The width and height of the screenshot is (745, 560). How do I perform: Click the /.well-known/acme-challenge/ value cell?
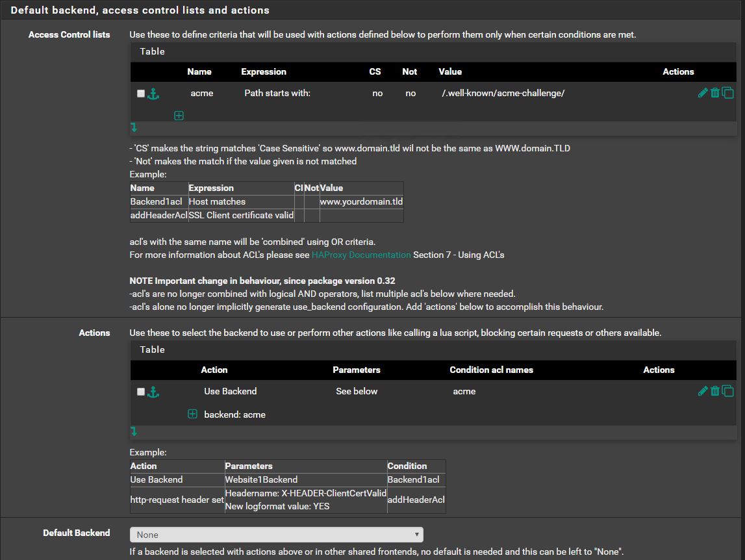click(x=503, y=93)
